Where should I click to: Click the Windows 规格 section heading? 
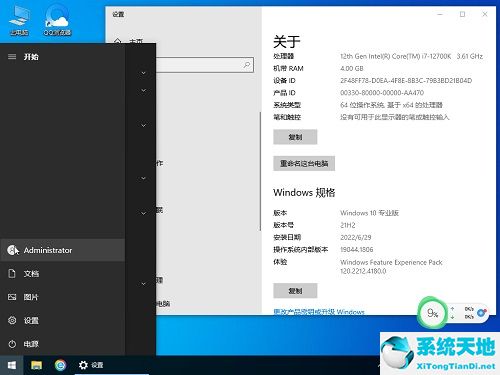tap(304, 192)
